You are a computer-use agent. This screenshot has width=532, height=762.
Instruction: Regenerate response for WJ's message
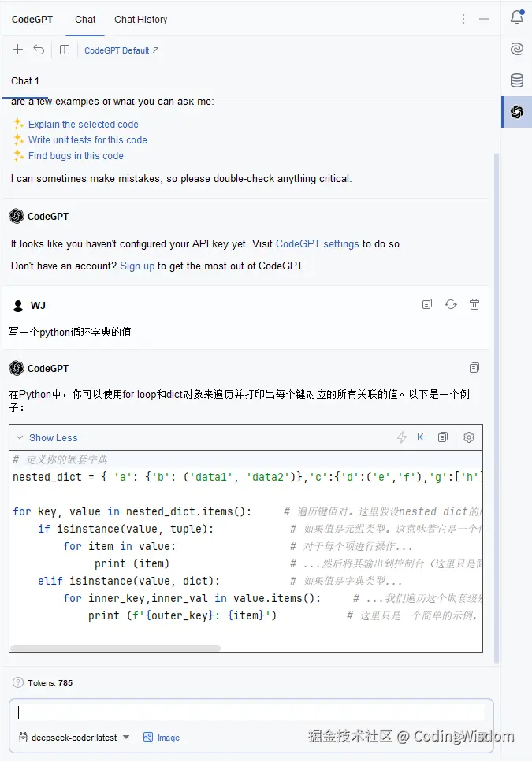451,304
